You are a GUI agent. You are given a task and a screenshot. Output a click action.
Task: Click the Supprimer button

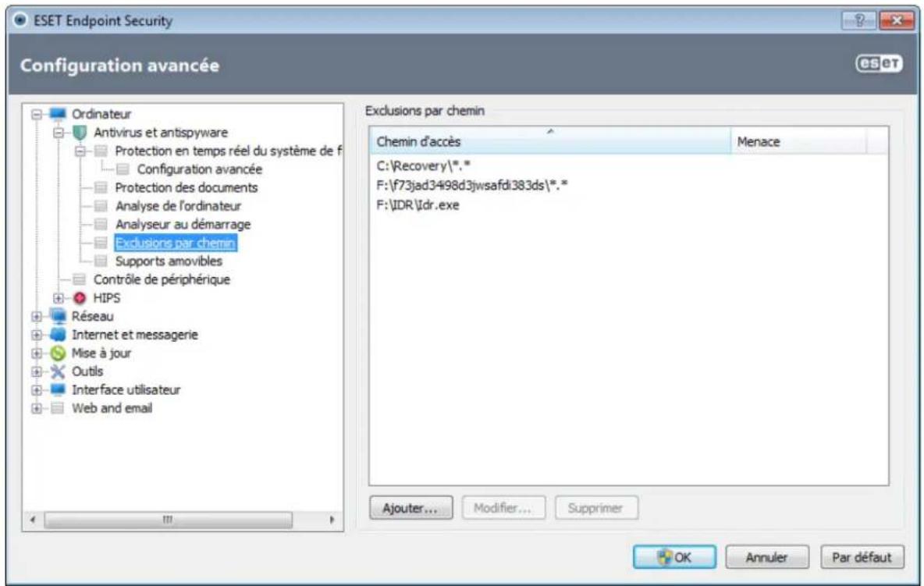pos(595,508)
